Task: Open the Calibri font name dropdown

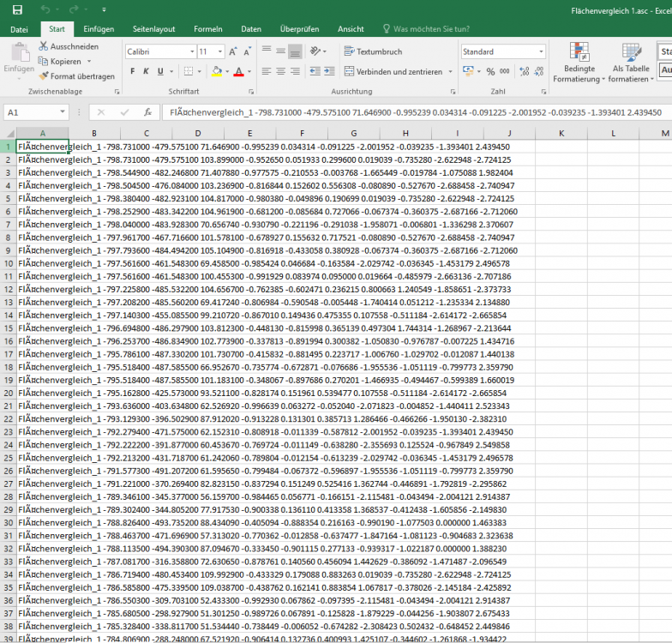Action: 159,51
